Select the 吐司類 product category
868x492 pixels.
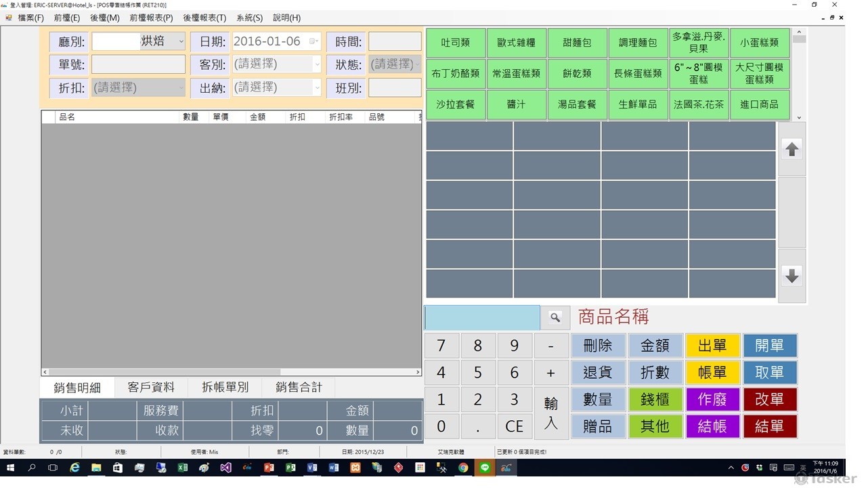click(456, 43)
